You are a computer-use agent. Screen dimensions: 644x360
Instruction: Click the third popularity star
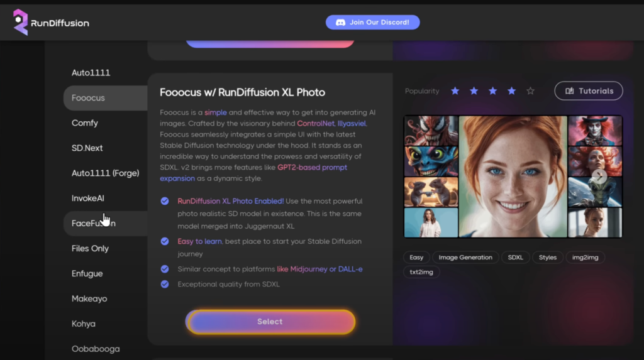(492, 90)
